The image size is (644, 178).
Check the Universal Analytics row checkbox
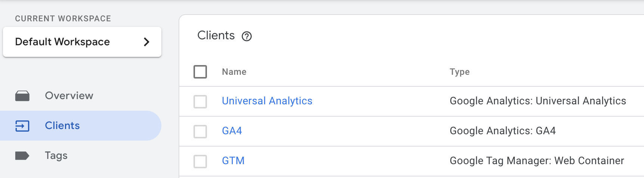[x=200, y=101]
